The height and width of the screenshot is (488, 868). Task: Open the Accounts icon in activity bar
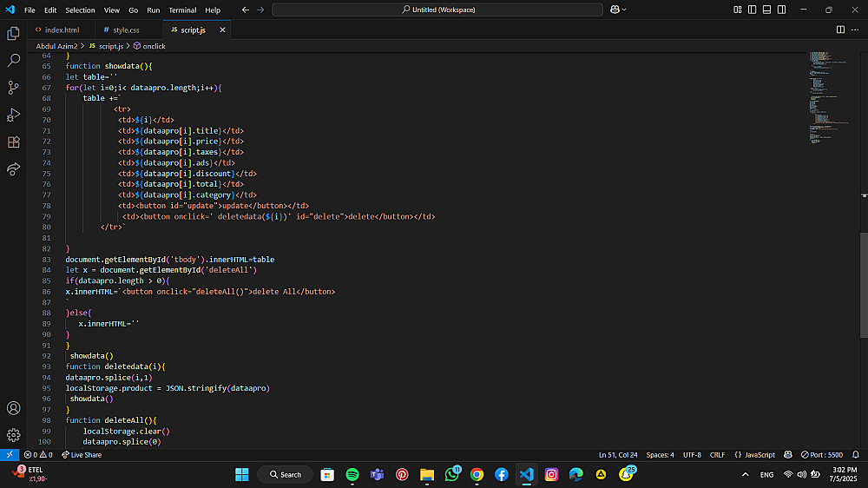click(x=14, y=408)
